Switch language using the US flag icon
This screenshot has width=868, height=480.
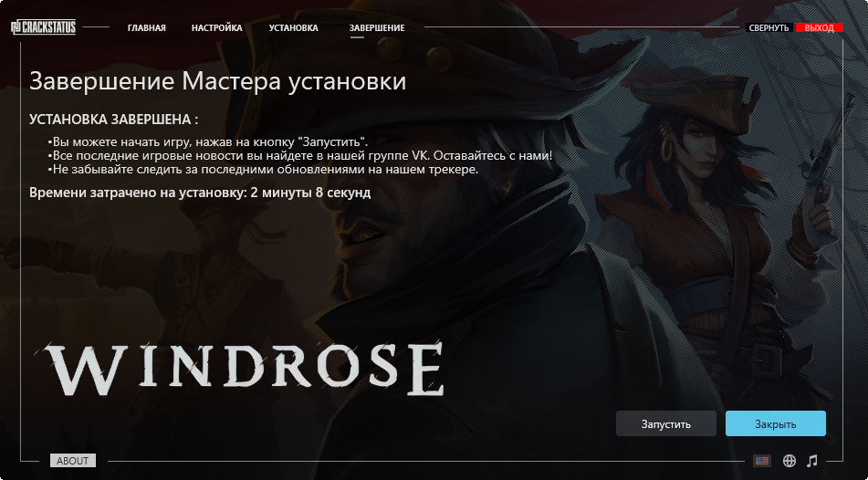point(762,461)
